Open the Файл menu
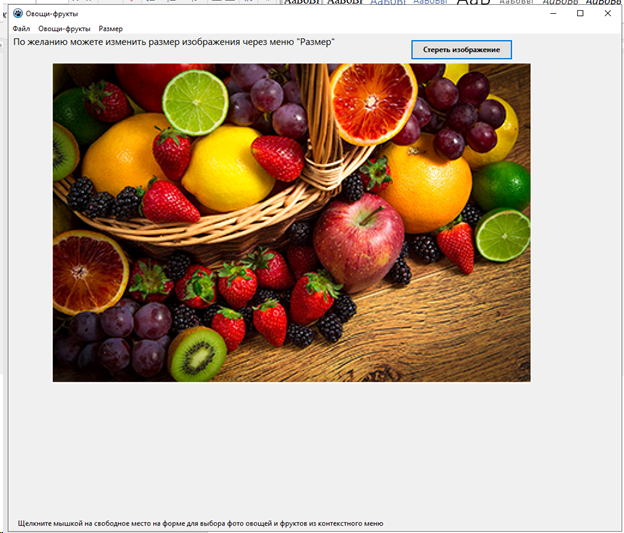The image size is (624, 533). click(21, 29)
